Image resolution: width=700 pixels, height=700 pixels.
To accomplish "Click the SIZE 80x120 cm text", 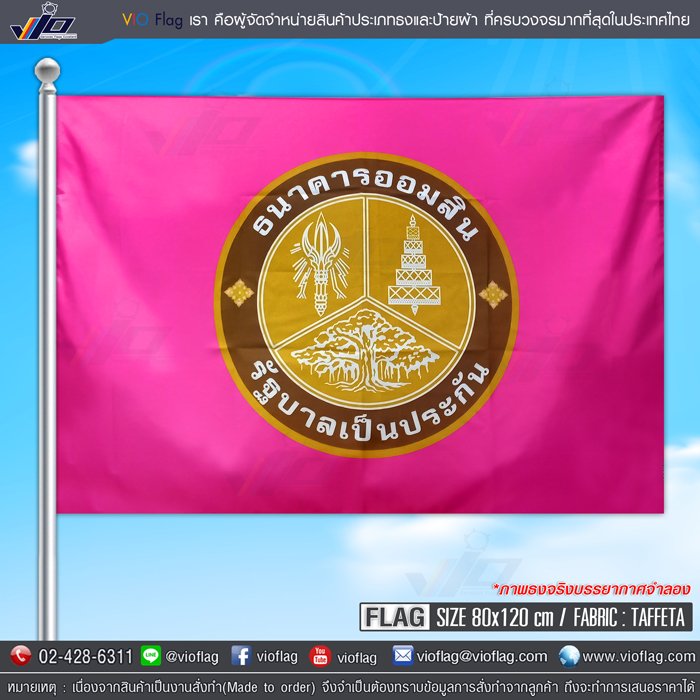I will pos(495,617).
